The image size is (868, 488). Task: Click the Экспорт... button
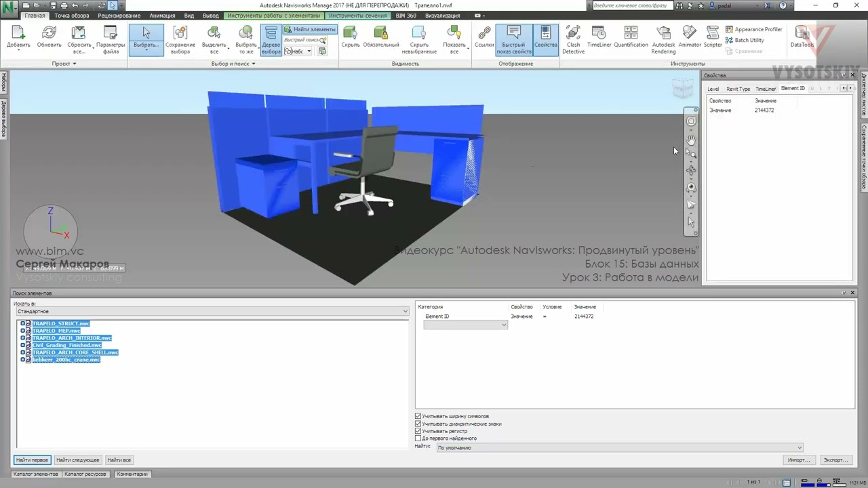click(x=835, y=460)
